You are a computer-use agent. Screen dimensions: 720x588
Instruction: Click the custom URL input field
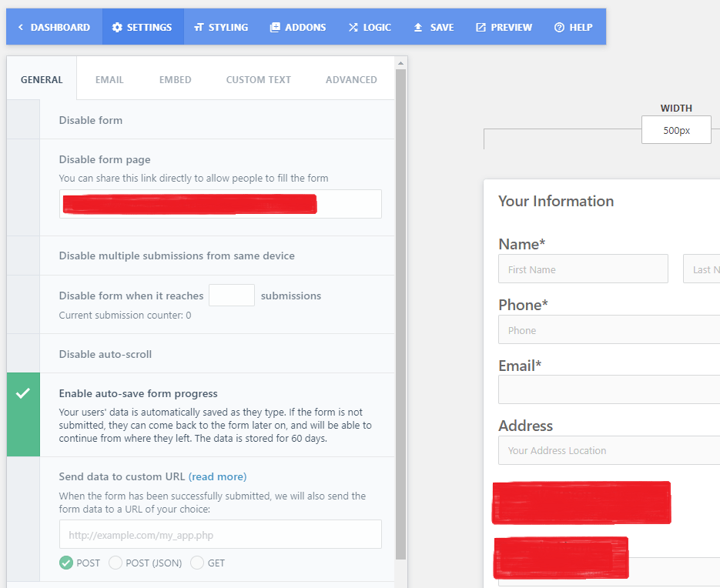(x=220, y=534)
